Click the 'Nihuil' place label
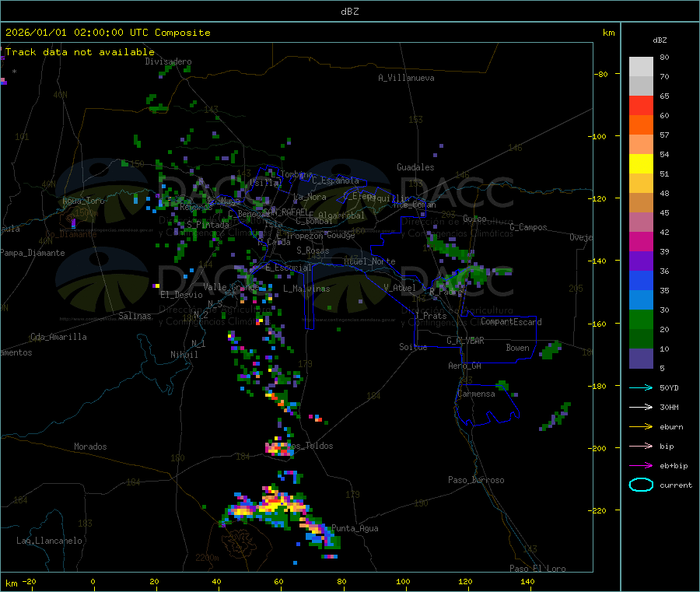The height and width of the screenshot is (592, 700). pos(184,355)
